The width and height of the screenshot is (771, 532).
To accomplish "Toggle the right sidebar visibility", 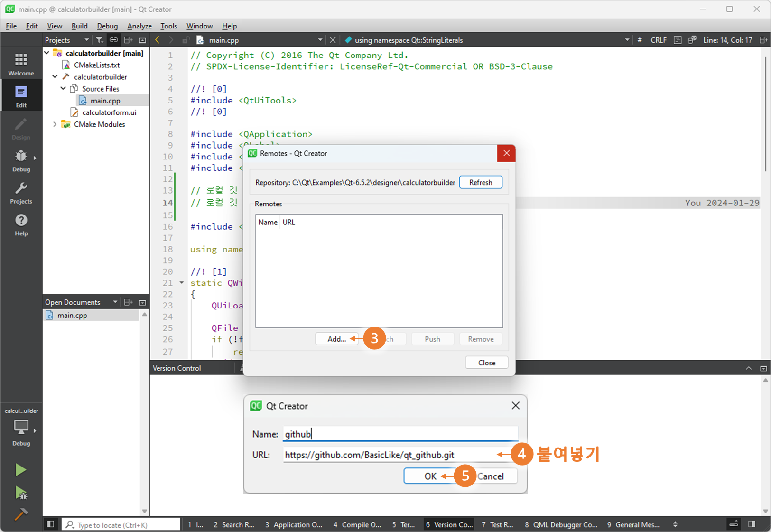I will pyautogui.click(x=752, y=524).
